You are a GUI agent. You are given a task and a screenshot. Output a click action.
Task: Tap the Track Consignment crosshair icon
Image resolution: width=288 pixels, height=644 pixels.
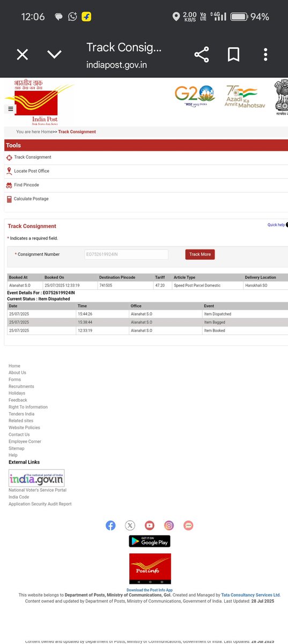tap(9, 158)
